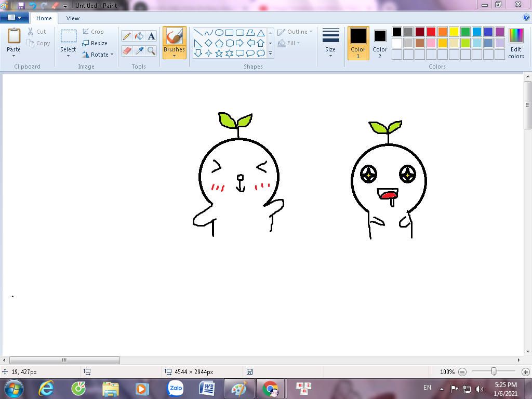
Task: Choose the Fill with color bucket tool
Action: 139,36
